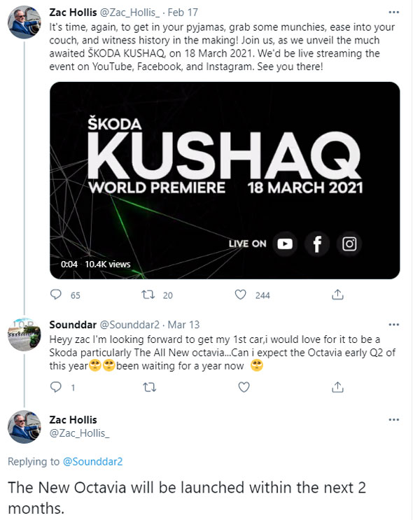The height and width of the screenshot is (520, 420).
Task: Reply to Sounddar's Octavia question
Action: [56, 386]
